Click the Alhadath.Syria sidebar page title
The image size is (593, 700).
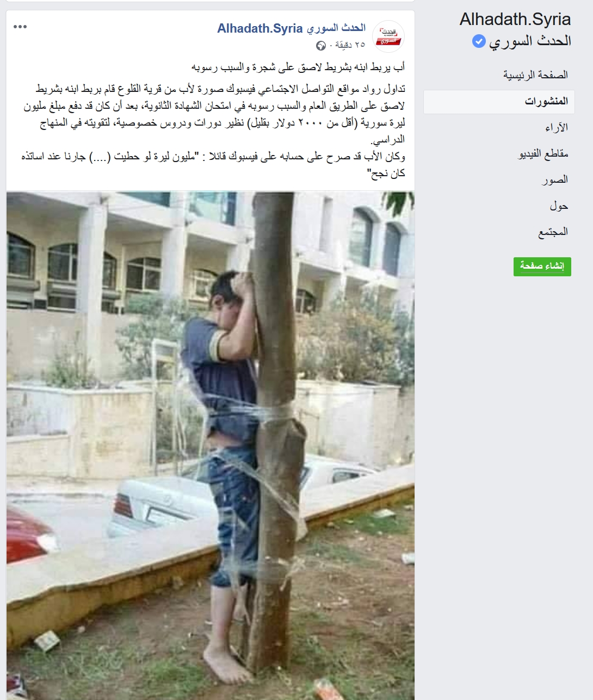(515, 19)
